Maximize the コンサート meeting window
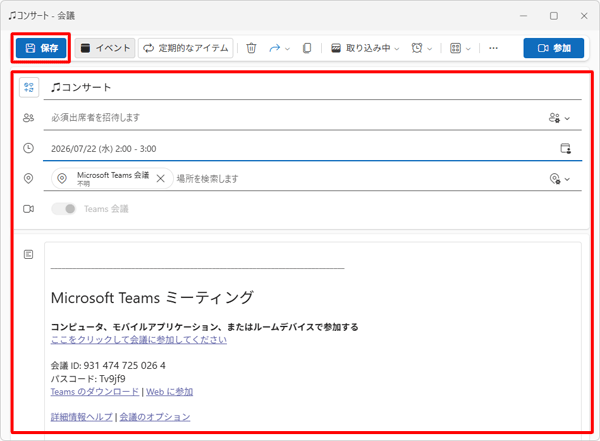 click(x=554, y=16)
